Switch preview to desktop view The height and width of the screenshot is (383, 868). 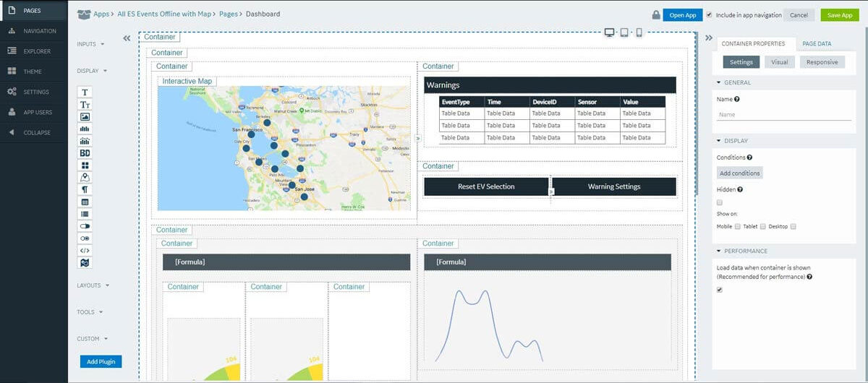coord(610,33)
